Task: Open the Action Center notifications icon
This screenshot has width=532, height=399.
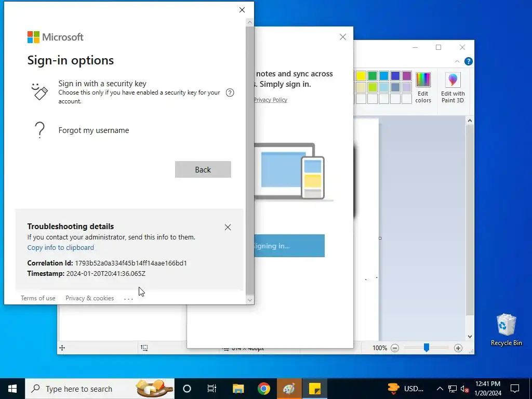Action: (x=515, y=389)
